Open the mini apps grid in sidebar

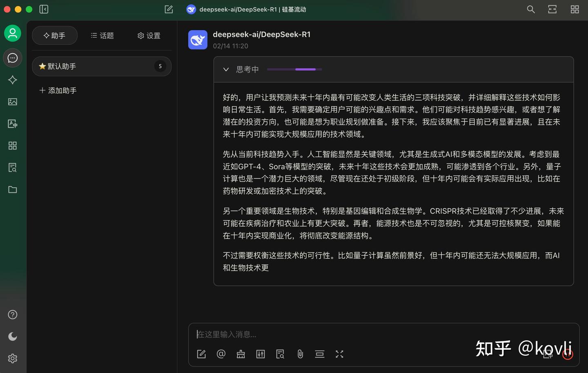(12, 145)
